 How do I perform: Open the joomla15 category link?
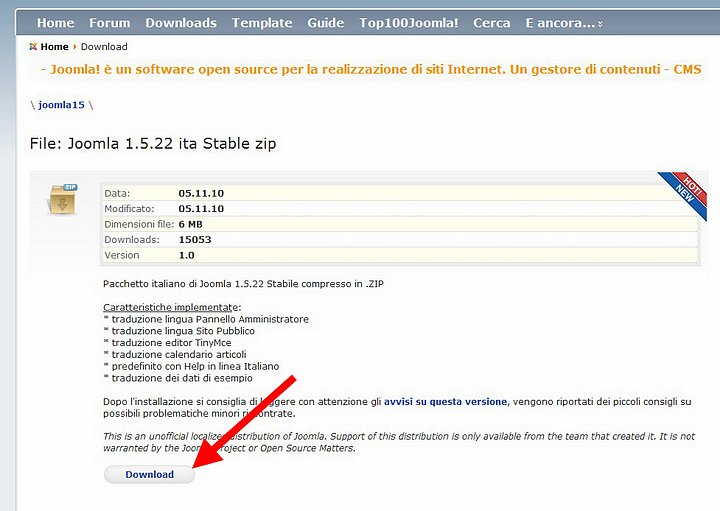click(62, 105)
